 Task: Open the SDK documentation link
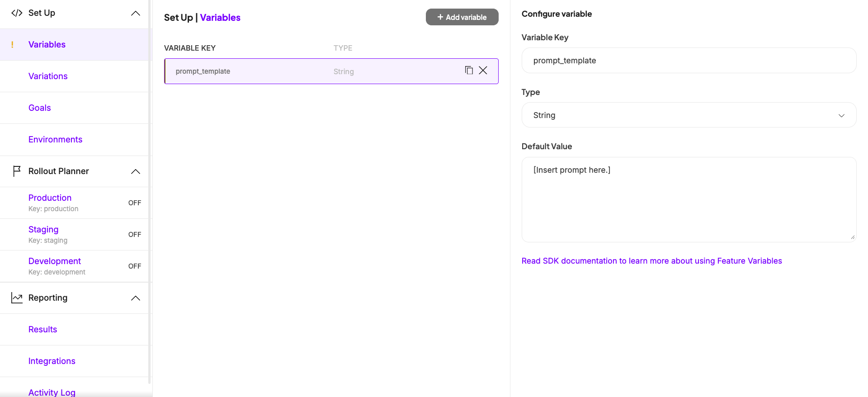(651, 261)
